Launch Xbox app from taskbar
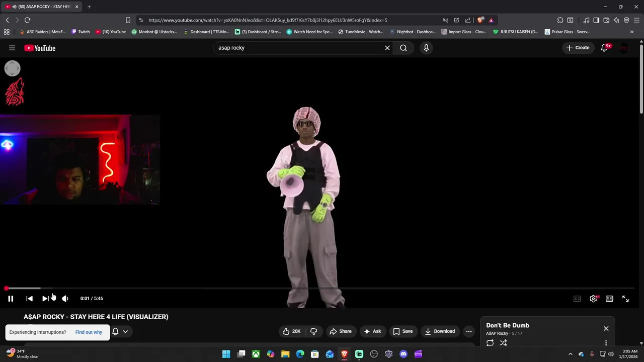Image resolution: width=644 pixels, height=362 pixels. point(256,354)
